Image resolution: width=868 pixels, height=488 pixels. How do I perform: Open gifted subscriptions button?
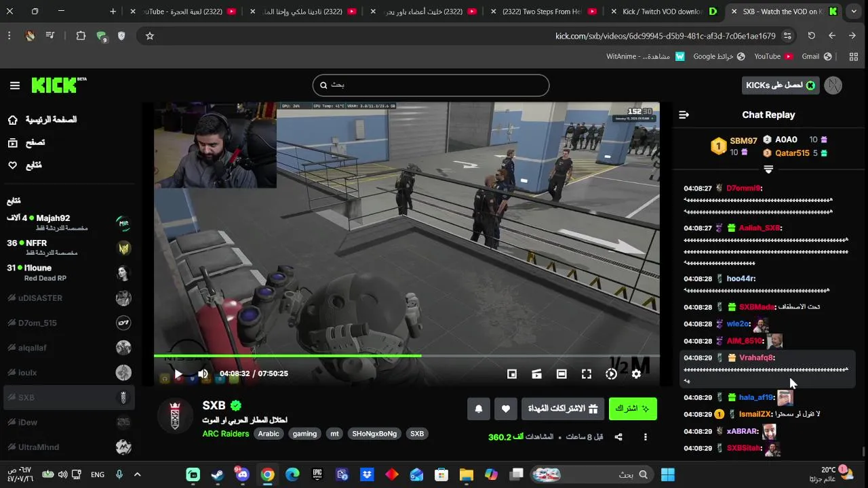[563, 409]
